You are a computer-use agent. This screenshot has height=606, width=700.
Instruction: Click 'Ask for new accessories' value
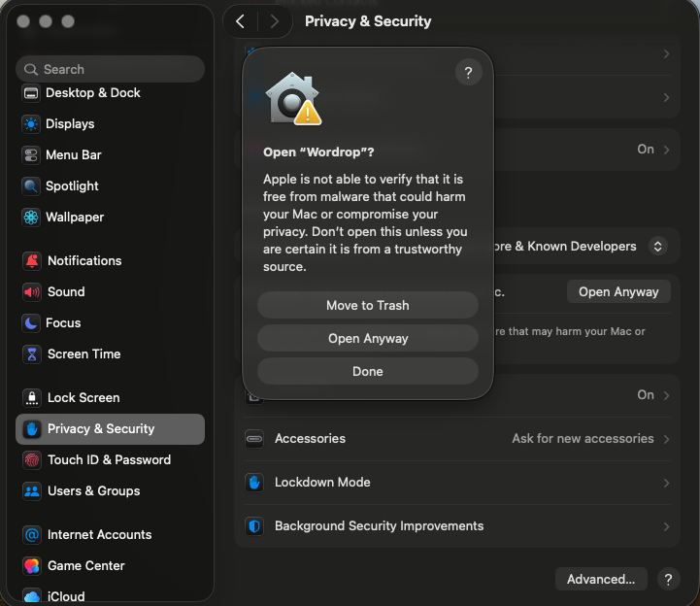(x=583, y=439)
